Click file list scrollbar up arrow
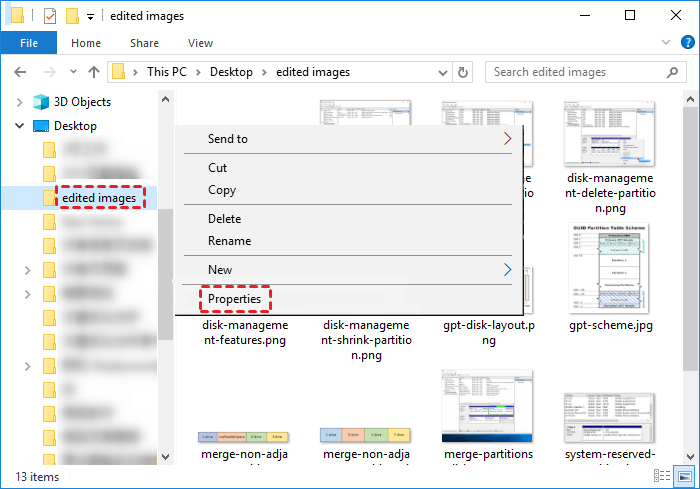The image size is (700, 489). (x=690, y=99)
